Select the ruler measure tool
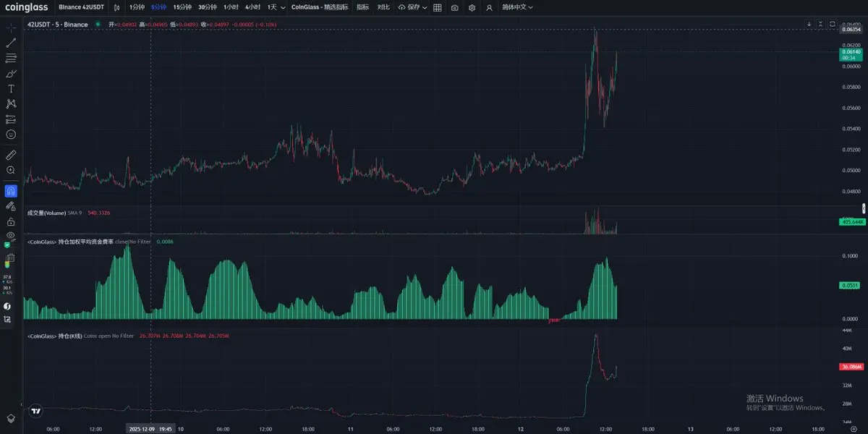868x434 pixels. (x=11, y=155)
